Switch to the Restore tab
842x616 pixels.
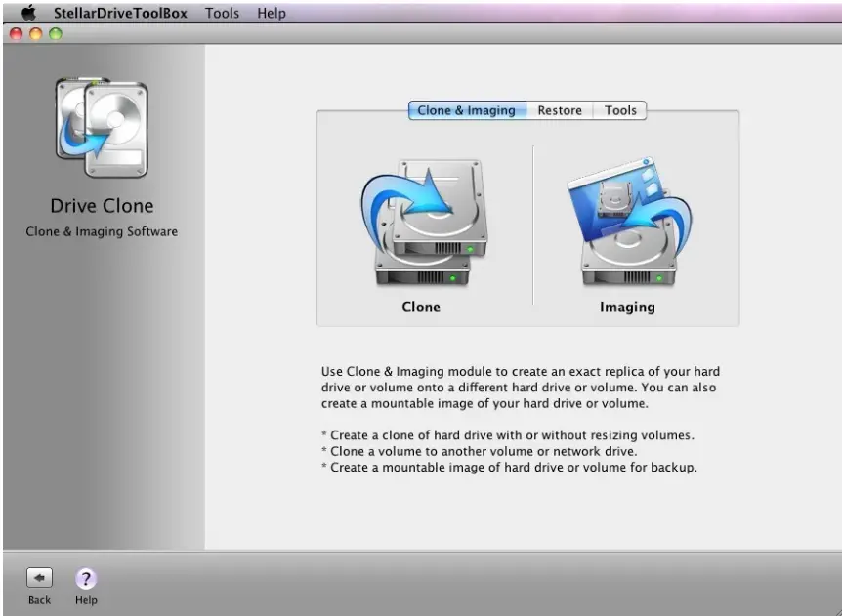click(559, 110)
